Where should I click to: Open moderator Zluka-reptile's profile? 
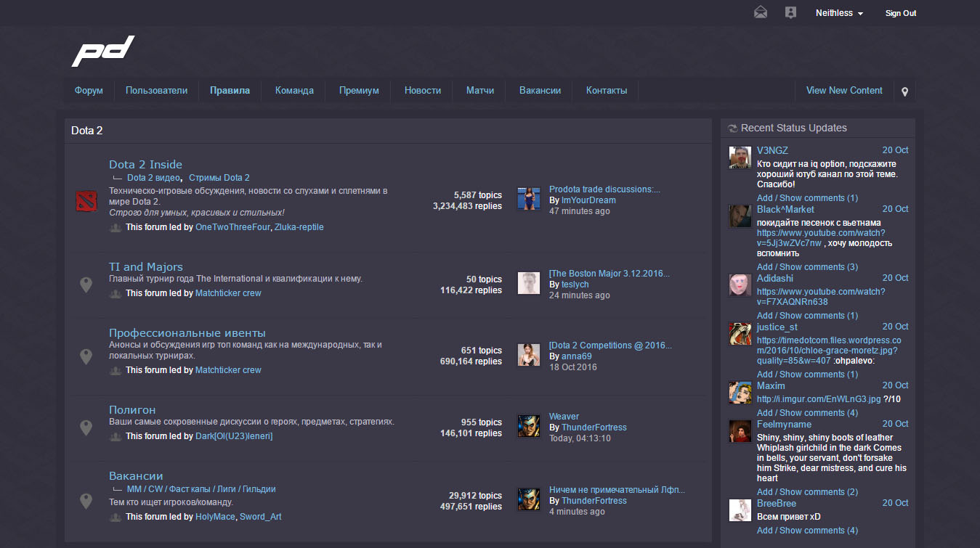tap(299, 227)
